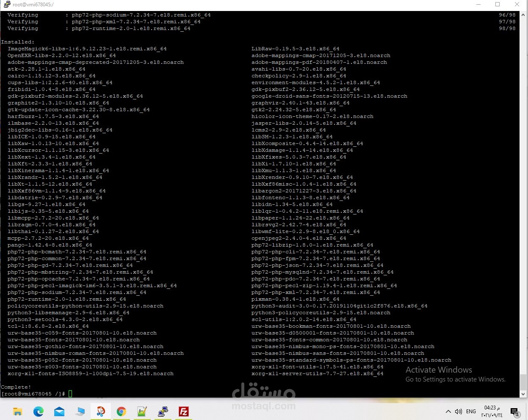Close the PuTTY session window
528x420 pixels.
(517, 4)
